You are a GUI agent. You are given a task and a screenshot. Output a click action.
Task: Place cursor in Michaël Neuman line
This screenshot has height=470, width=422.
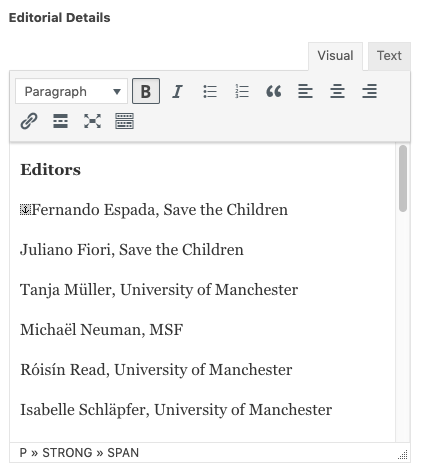coord(102,330)
